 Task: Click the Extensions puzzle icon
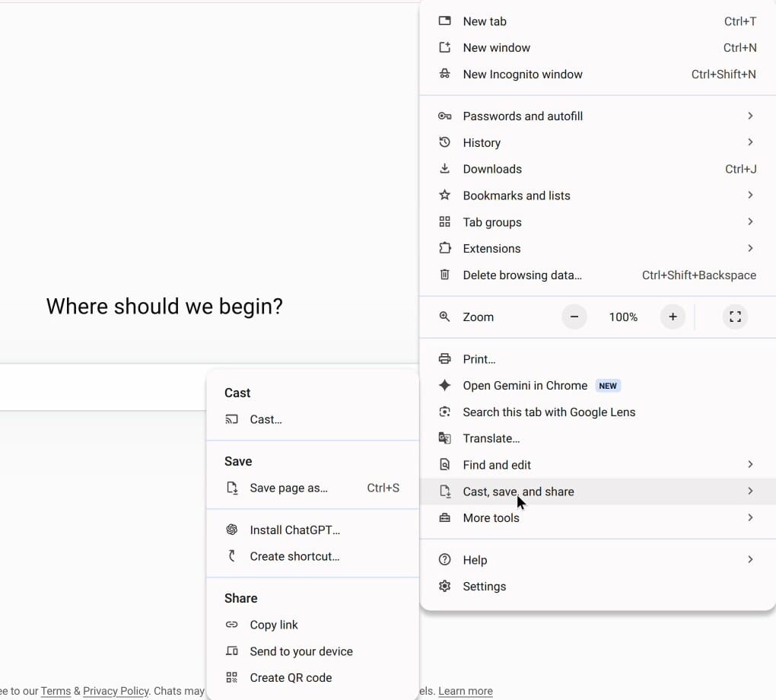click(444, 247)
